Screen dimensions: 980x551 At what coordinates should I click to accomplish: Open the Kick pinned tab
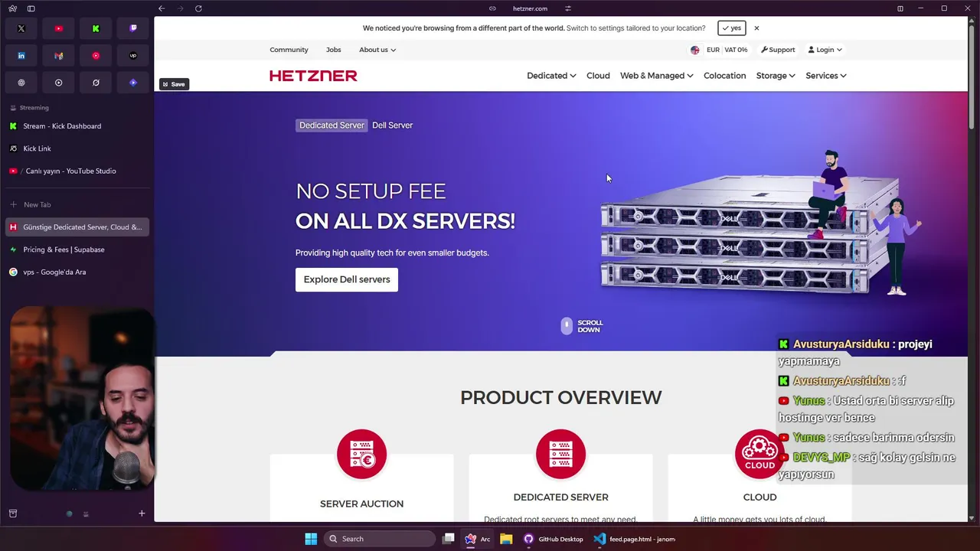pos(96,28)
